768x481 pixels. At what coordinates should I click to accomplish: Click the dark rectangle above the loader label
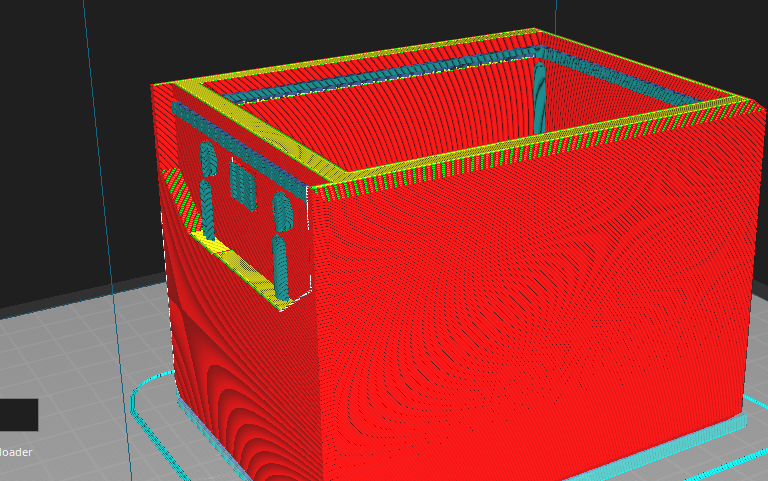click(18, 415)
